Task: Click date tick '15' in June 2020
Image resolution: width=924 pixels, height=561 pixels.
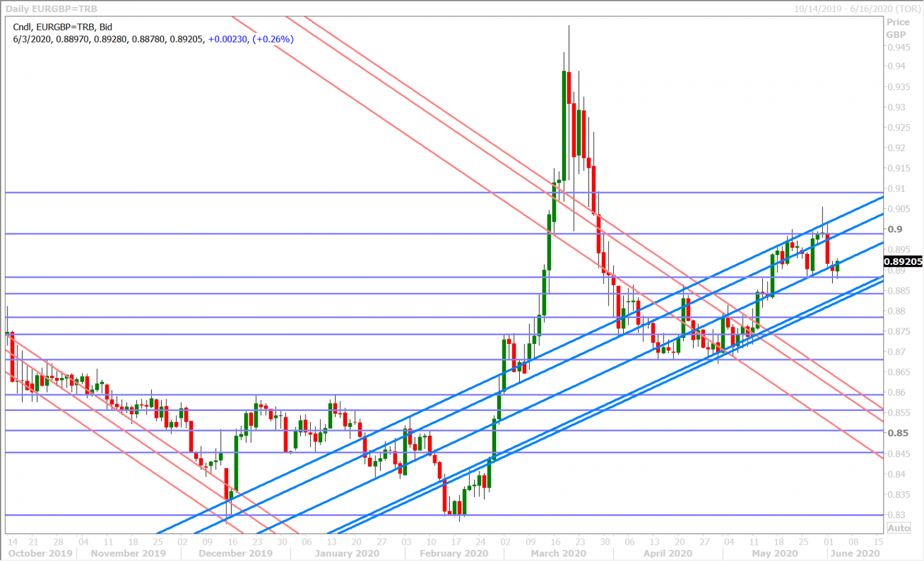Action: point(878,542)
